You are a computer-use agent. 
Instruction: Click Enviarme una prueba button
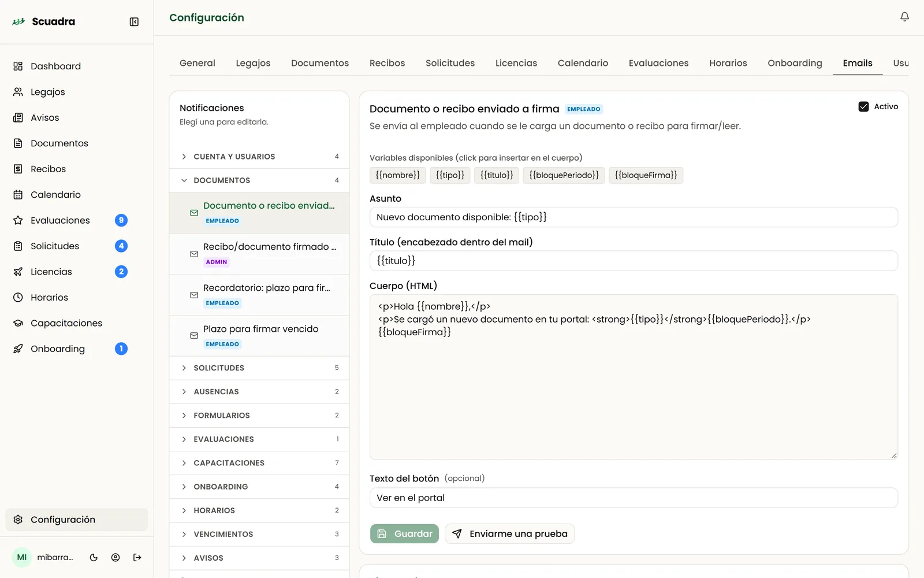(x=509, y=533)
